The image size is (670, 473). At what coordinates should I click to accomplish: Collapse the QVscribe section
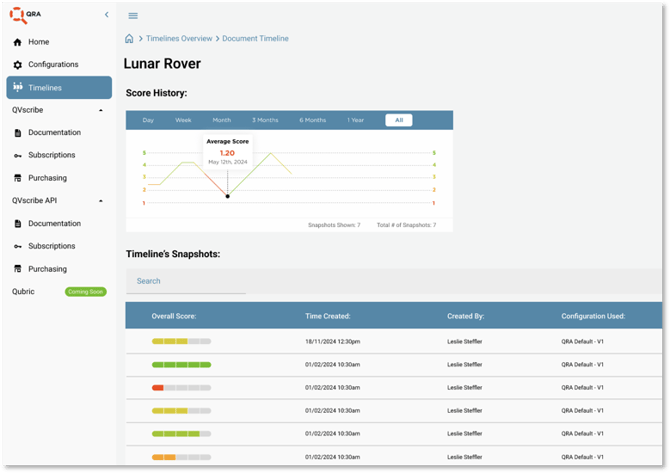(101, 110)
